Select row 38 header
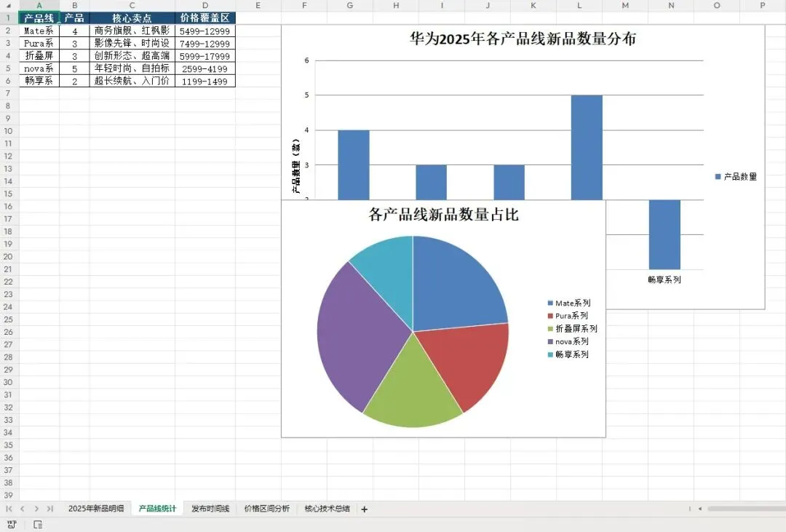This screenshot has height=532, width=786. point(9,483)
